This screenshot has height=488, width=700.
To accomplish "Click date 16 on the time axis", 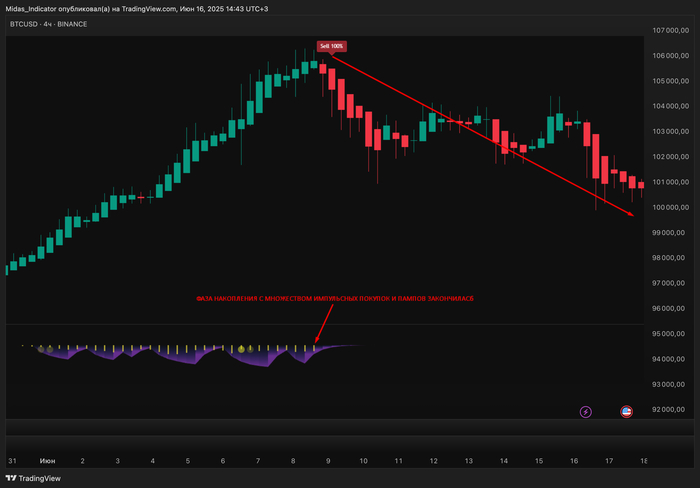I will 574,461.
